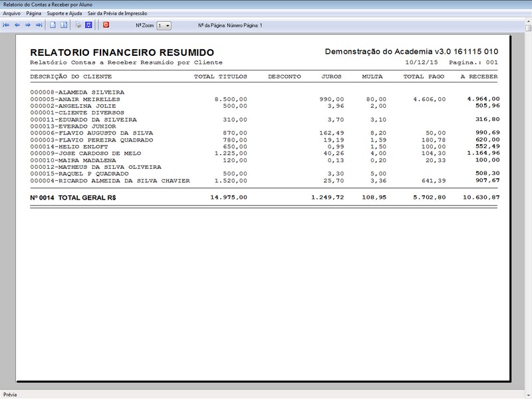Click Jose Cardoso a receber 1.164,96
The height and width of the screenshot is (399, 532).
pyautogui.click(x=483, y=153)
